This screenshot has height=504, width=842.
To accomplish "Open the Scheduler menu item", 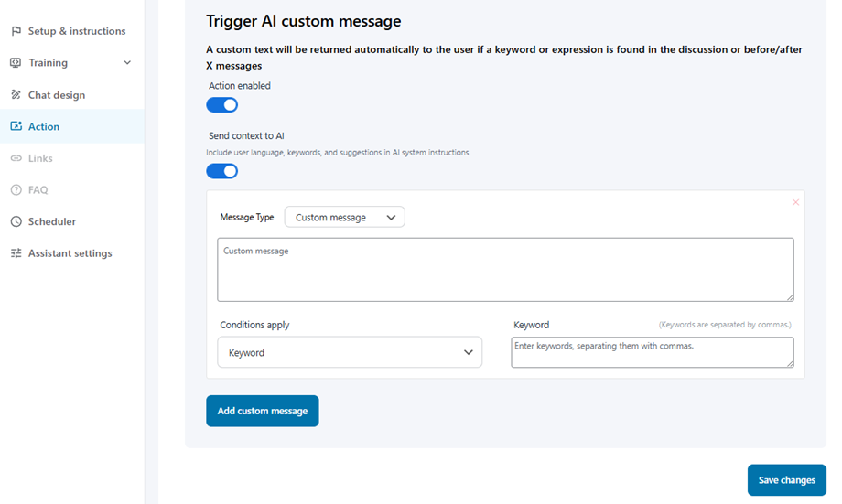I will [x=52, y=221].
